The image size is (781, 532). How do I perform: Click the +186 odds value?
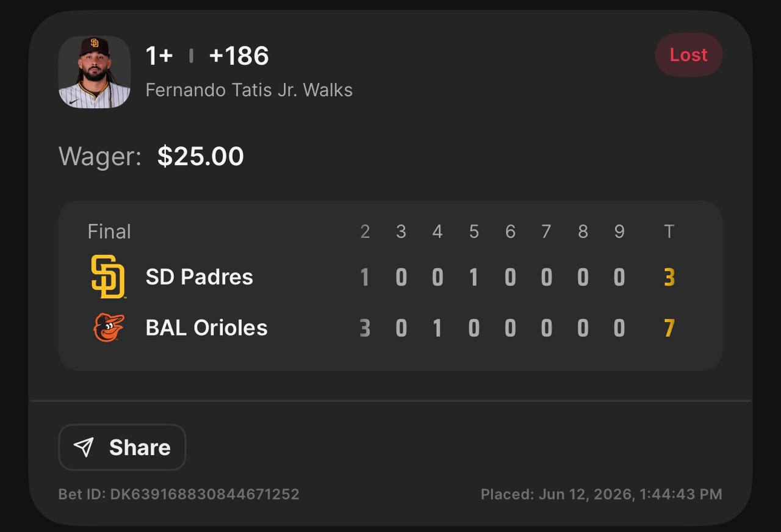tap(239, 56)
